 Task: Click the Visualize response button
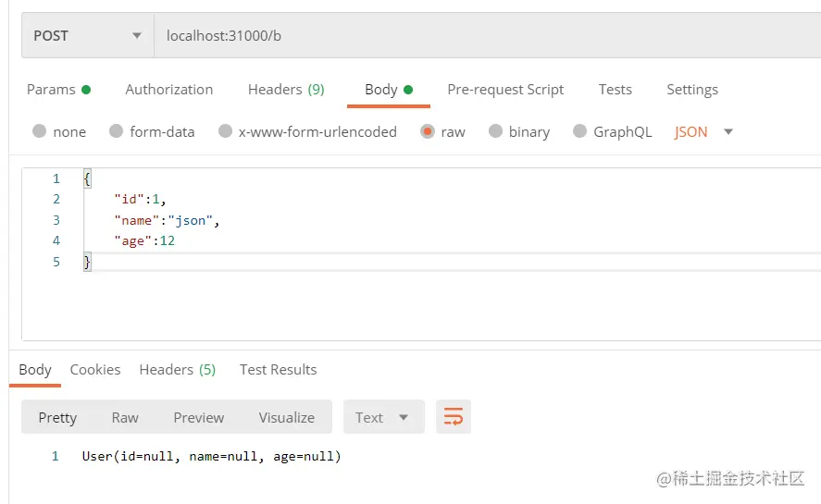click(286, 418)
